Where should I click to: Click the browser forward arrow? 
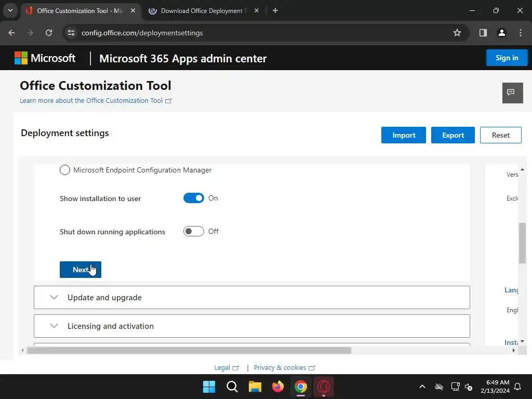pyautogui.click(x=30, y=33)
